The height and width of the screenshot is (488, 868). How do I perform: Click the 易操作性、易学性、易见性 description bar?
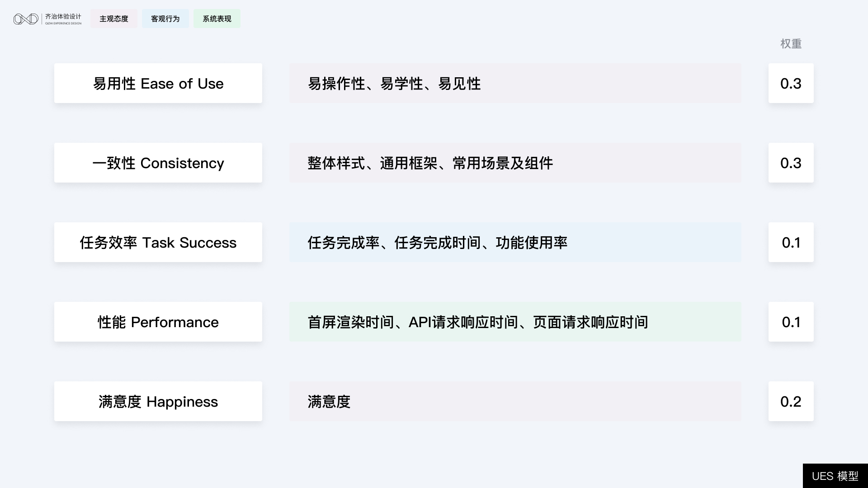(x=515, y=84)
